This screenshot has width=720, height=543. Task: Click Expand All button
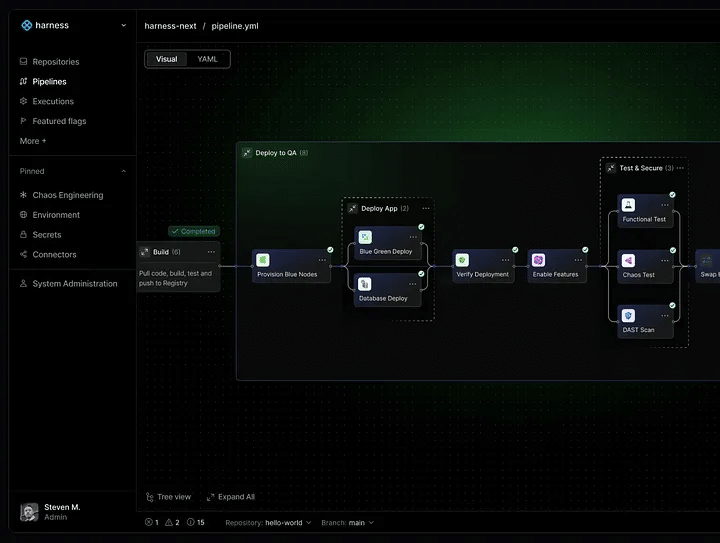(230, 497)
